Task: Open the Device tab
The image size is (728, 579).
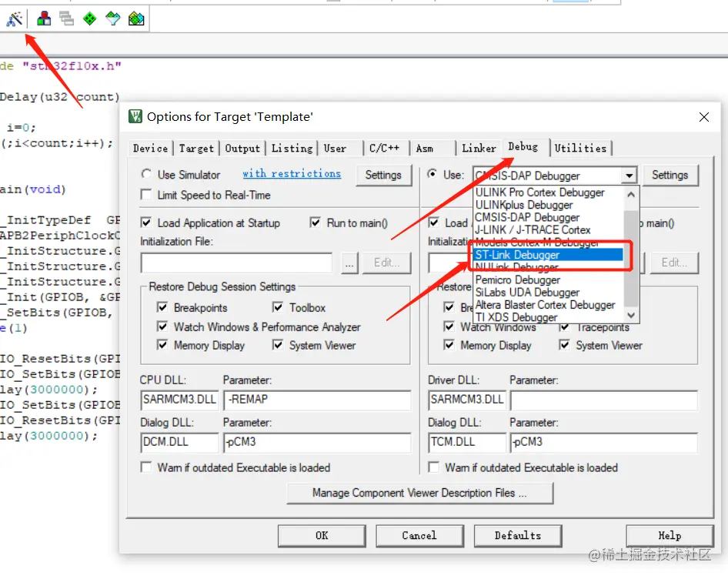Action: 150,149
